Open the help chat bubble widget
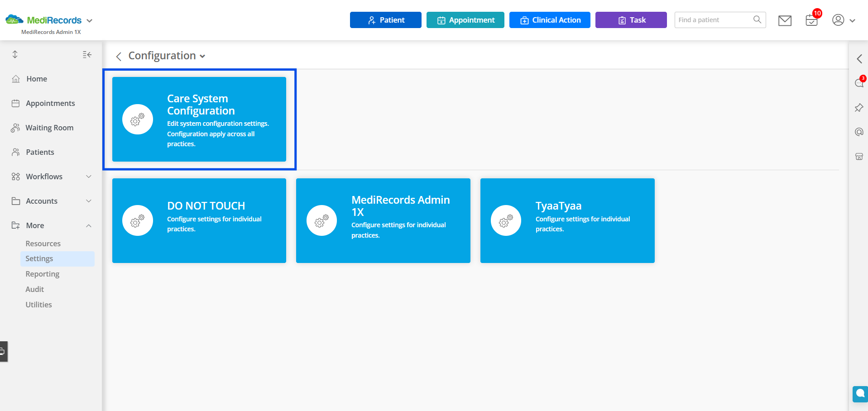Image resolution: width=868 pixels, height=411 pixels. pyautogui.click(x=860, y=394)
